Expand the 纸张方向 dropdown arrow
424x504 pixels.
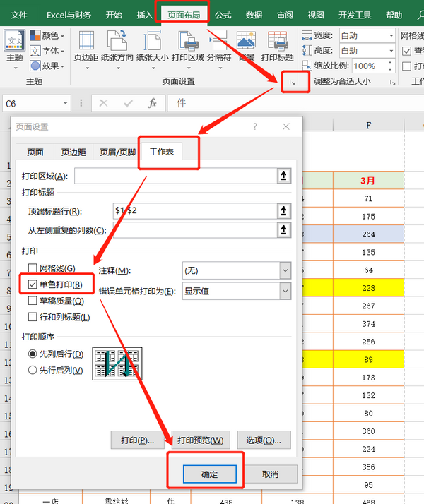tap(118, 68)
